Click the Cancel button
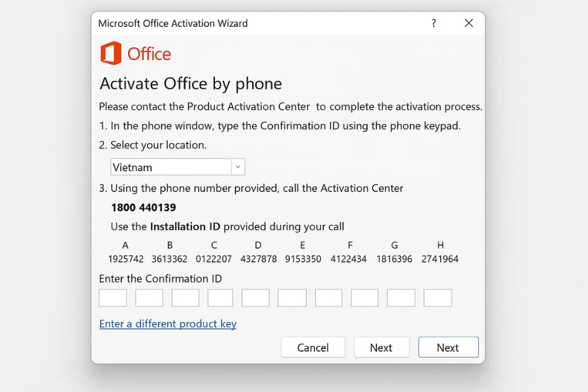The image size is (588, 392). [x=313, y=348]
